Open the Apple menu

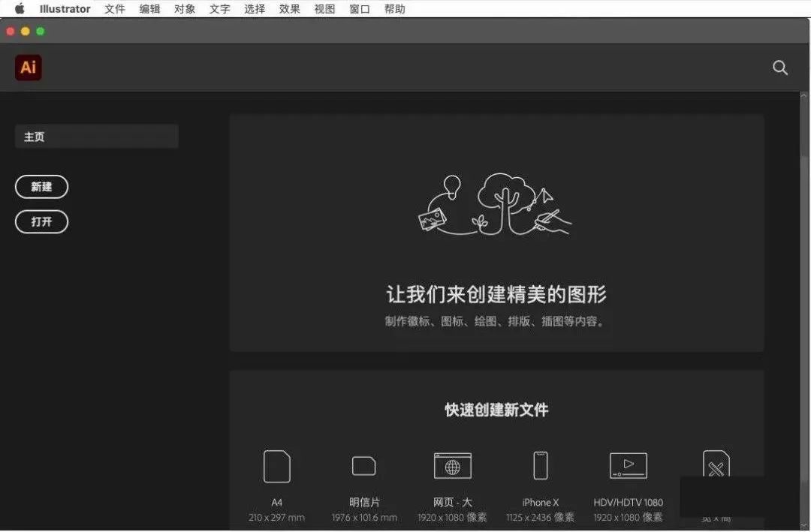click(19, 9)
